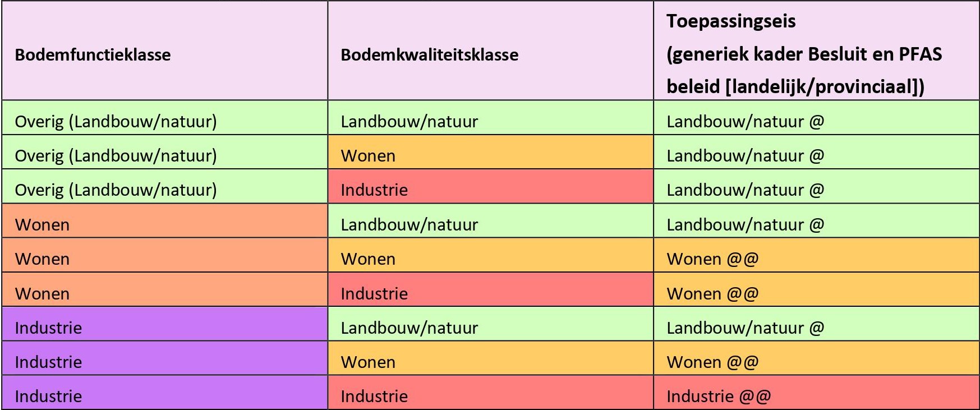
Task: Click red 'Industrie' quality cell beside 'Overig (Landbouw/natuur)'
Action: 374,190
